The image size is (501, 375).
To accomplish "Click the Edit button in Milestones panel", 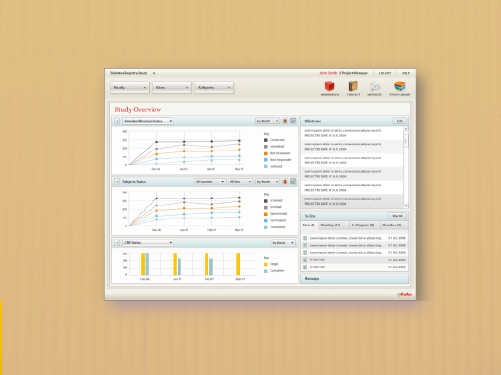I will (399, 121).
